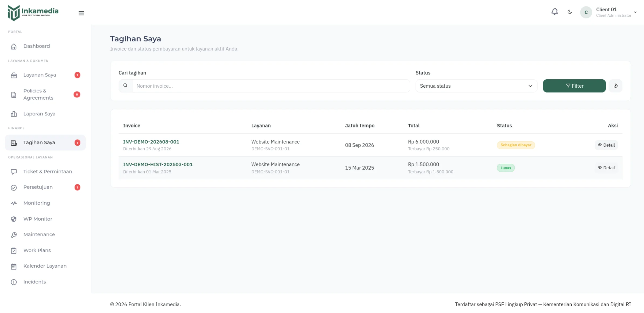The image size is (644, 313).
Task: Click the red badge on Policies & Agreements
Action: 77,94
